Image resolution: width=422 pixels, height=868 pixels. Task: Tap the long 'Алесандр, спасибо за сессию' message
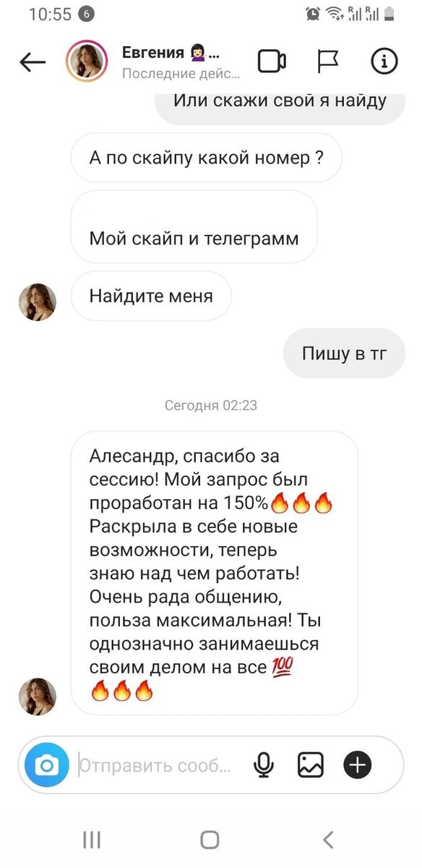215,573
